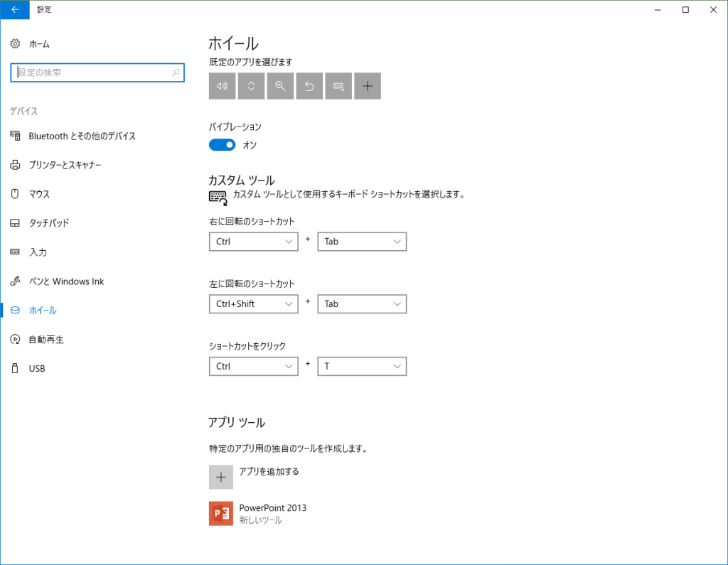The image size is (728, 565).
Task: Click 左に回転のショートカット label
Action: click(x=252, y=284)
